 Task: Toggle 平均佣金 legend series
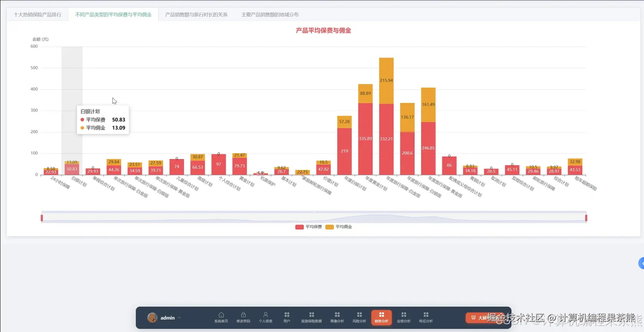(x=339, y=227)
